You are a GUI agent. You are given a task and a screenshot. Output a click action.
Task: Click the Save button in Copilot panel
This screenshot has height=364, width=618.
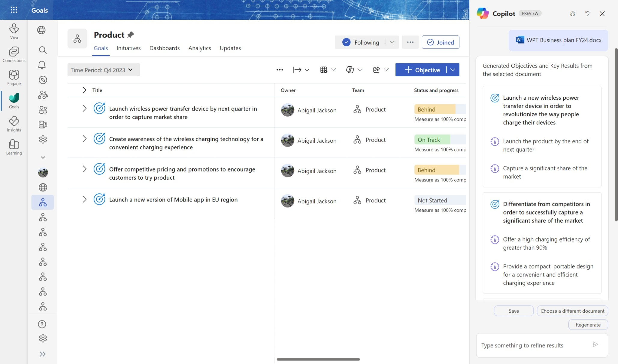[x=513, y=310]
